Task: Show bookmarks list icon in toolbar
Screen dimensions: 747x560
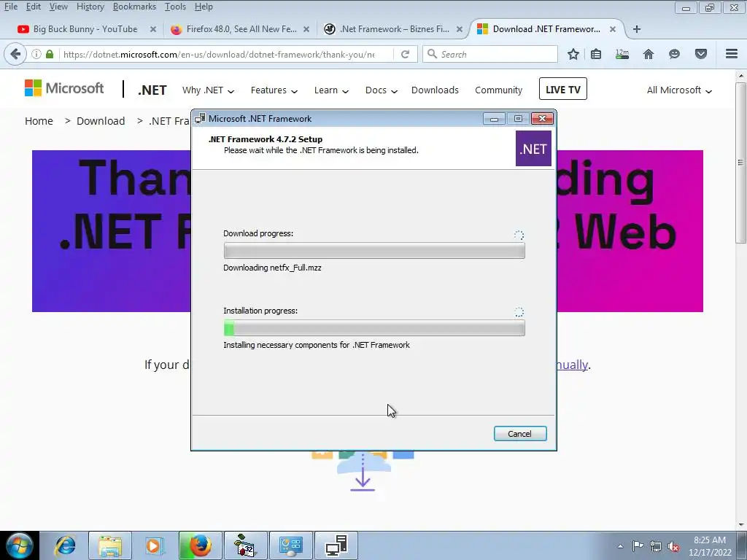Action: (x=596, y=54)
